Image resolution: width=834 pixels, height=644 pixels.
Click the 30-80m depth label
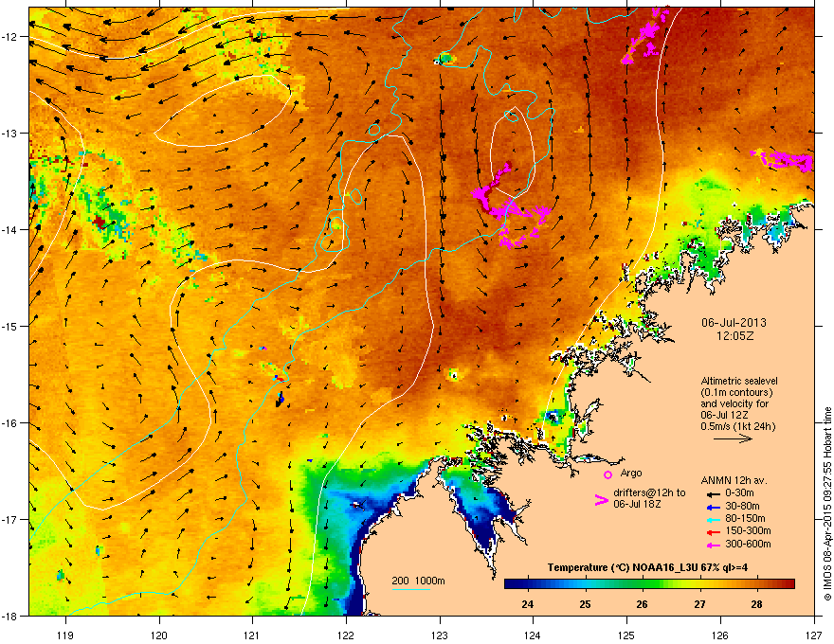point(742,507)
